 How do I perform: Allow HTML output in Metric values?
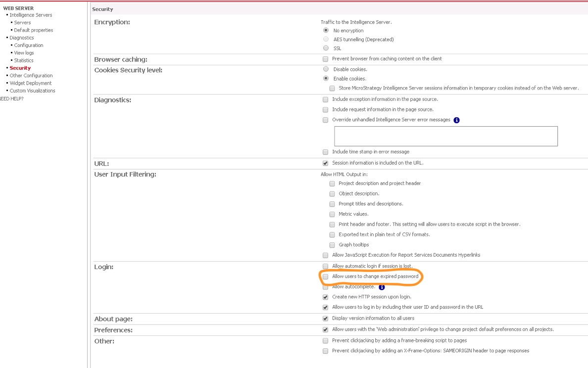pos(332,214)
